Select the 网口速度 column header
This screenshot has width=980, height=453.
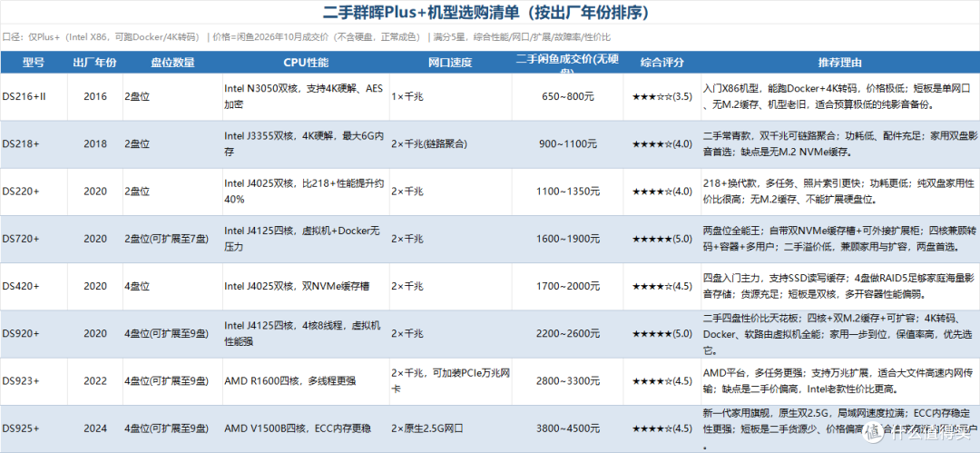450,63
